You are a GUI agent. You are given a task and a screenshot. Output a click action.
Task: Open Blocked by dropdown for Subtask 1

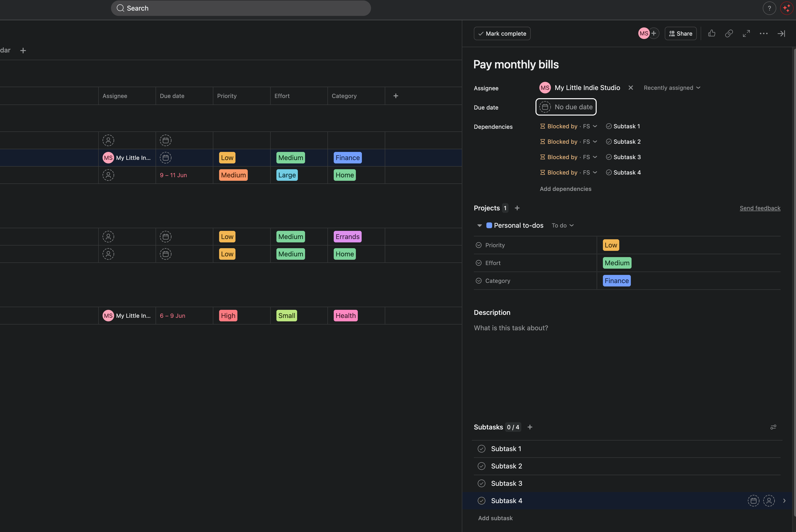(568, 126)
